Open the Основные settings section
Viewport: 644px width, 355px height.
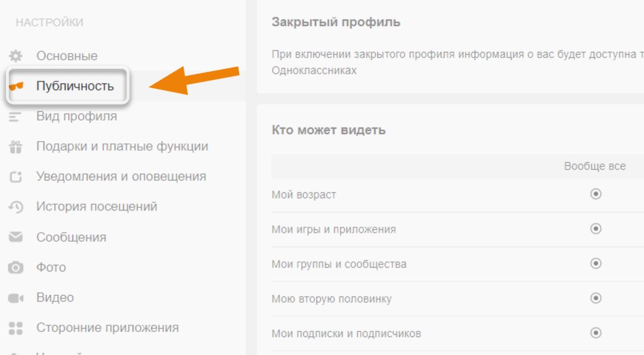(x=67, y=56)
